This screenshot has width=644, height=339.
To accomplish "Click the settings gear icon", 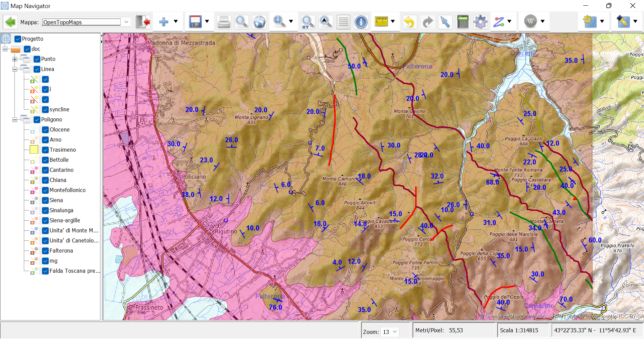I will point(480,22).
